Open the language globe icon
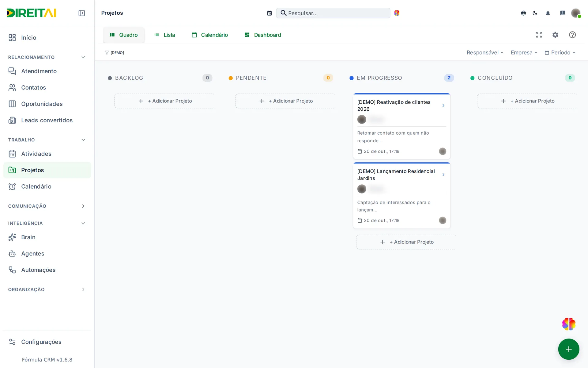 tap(523, 13)
